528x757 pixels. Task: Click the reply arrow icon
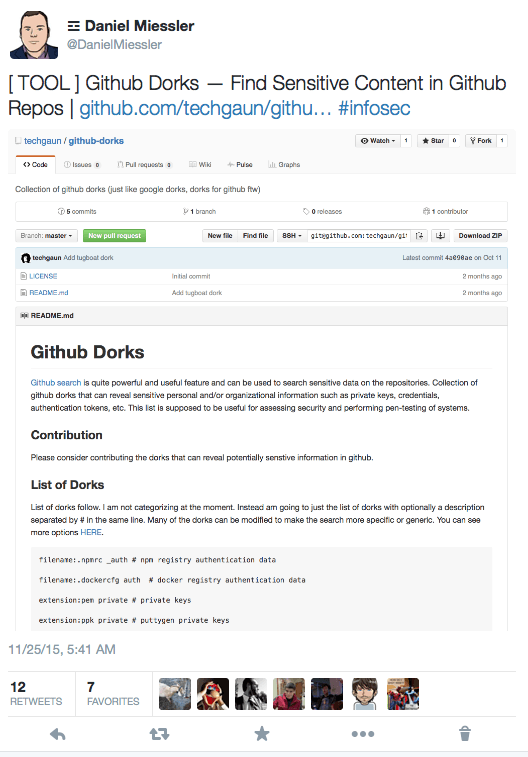pos(58,734)
